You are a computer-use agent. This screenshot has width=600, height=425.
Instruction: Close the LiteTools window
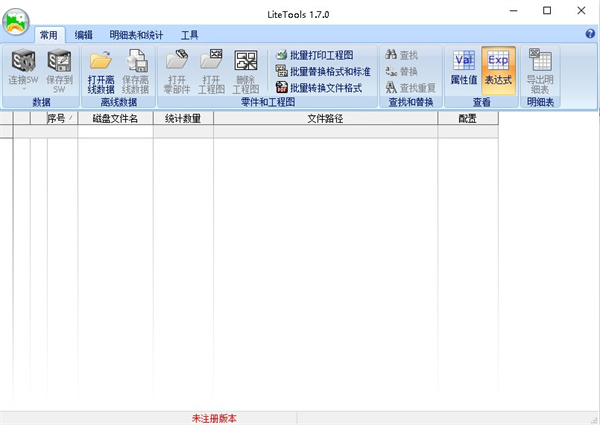[x=581, y=11]
